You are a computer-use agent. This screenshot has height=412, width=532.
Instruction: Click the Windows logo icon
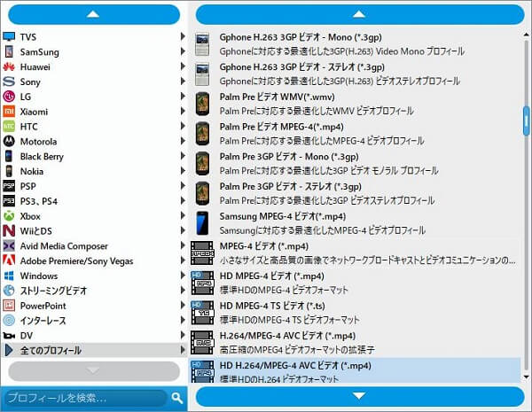[9, 276]
